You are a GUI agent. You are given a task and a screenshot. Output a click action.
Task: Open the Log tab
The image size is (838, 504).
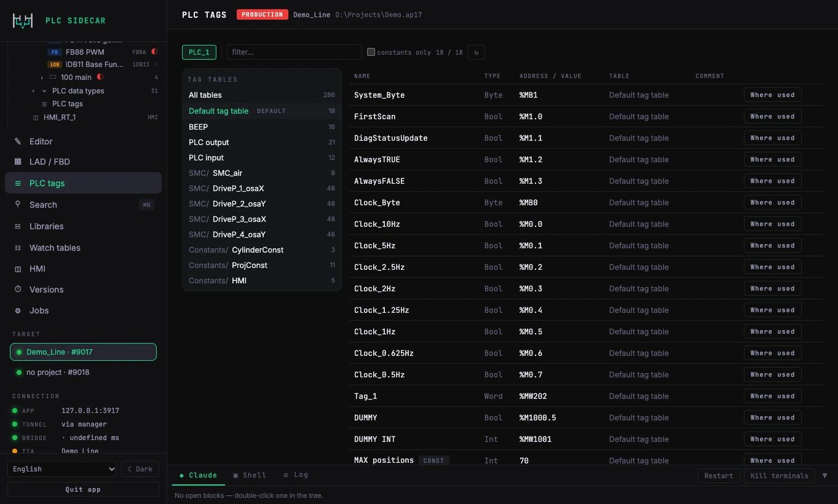pos(296,475)
